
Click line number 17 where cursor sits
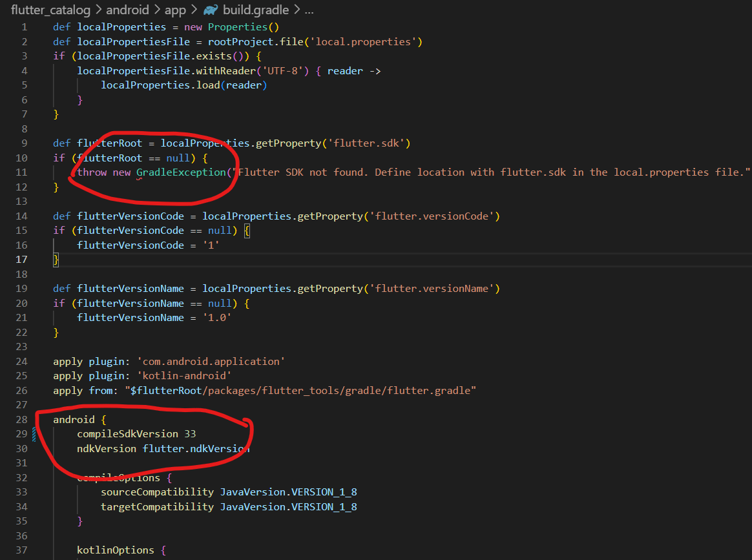point(21,259)
